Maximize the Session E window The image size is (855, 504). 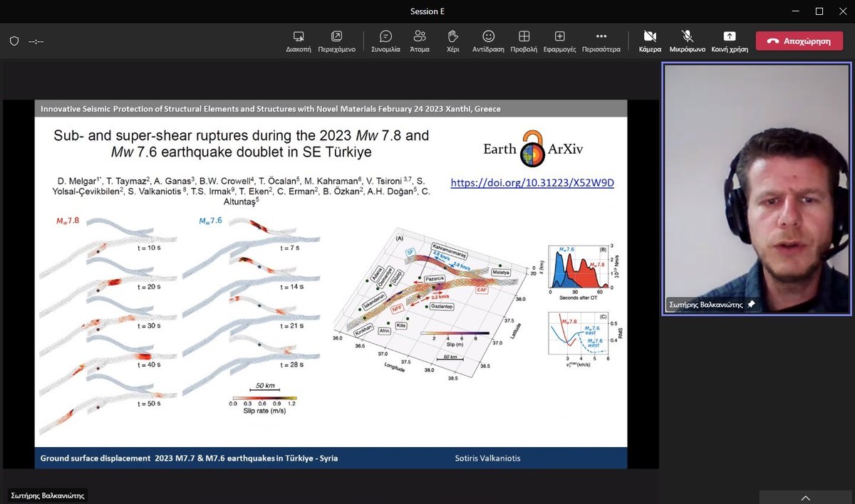[819, 11]
